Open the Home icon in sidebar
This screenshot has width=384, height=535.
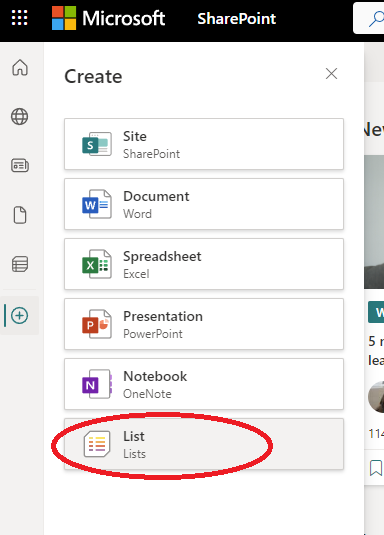[x=20, y=67]
